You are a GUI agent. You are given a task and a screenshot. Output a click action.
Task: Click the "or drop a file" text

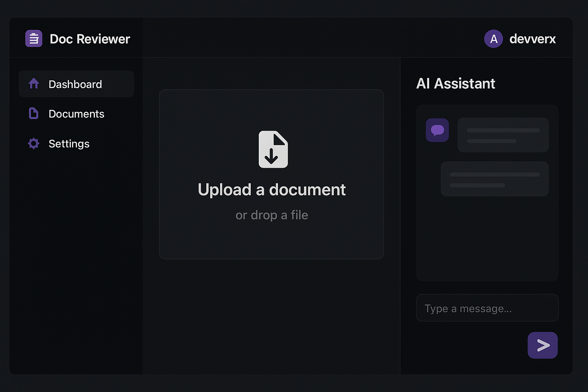(271, 215)
